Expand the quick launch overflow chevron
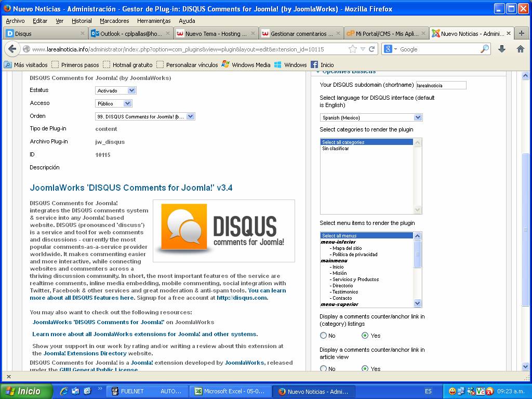Image resolution: width=532 pixels, height=399 pixels. coord(100,389)
